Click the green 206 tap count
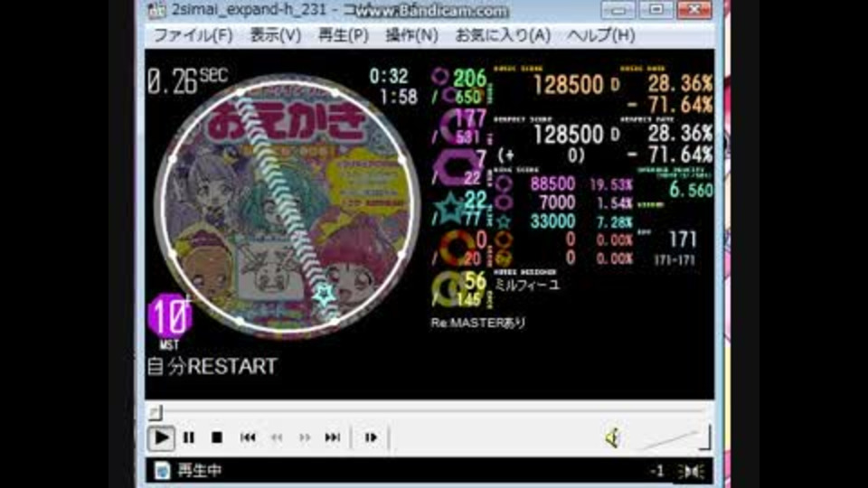 click(x=469, y=78)
